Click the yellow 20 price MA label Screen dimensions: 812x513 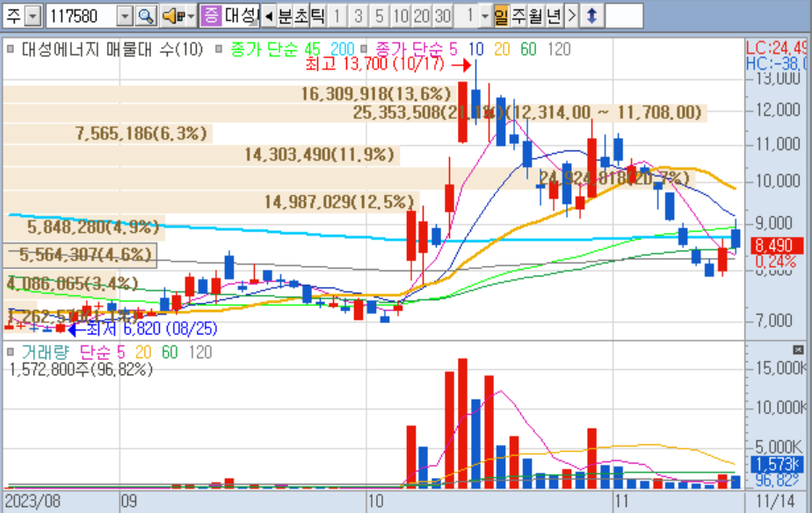point(502,49)
